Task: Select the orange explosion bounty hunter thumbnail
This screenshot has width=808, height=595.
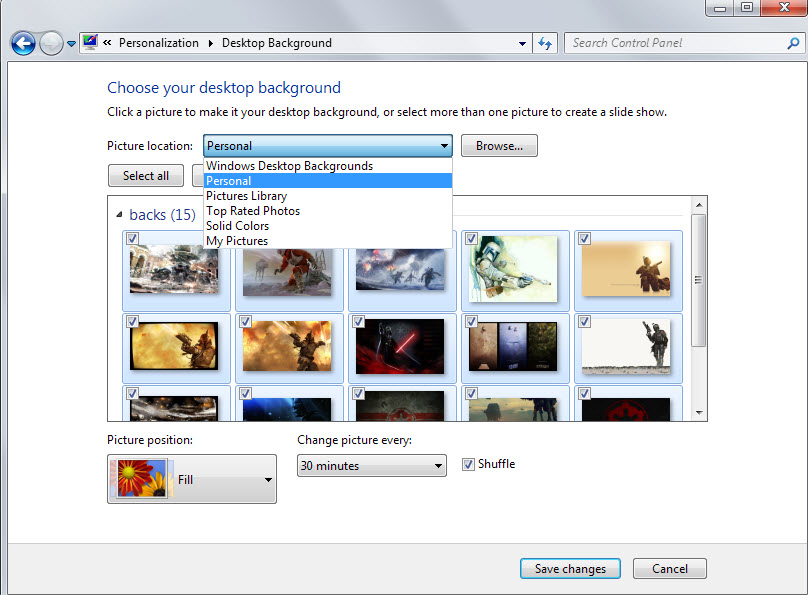Action: (288, 346)
